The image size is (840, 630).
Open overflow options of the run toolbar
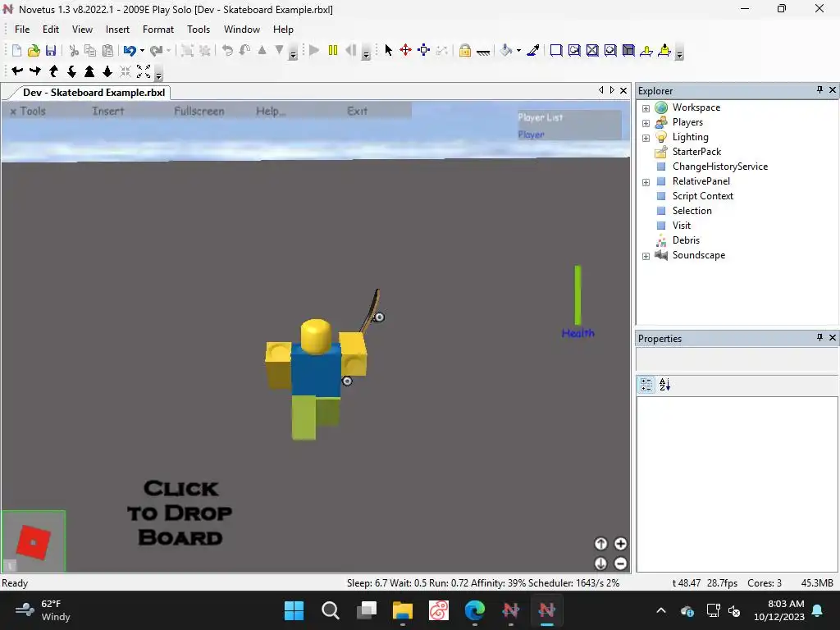point(366,53)
